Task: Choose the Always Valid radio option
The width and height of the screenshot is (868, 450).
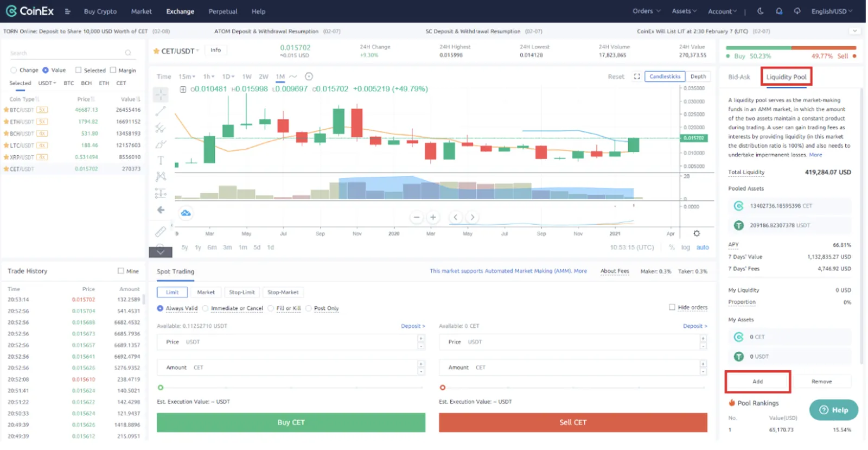Action: [x=160, y=308]
